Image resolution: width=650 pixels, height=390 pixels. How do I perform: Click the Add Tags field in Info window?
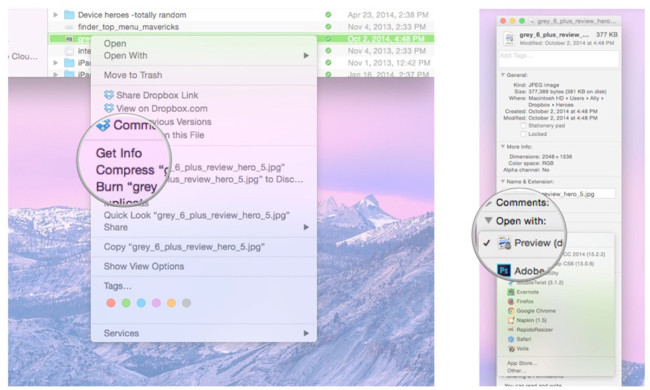click(x=558, y=58)
